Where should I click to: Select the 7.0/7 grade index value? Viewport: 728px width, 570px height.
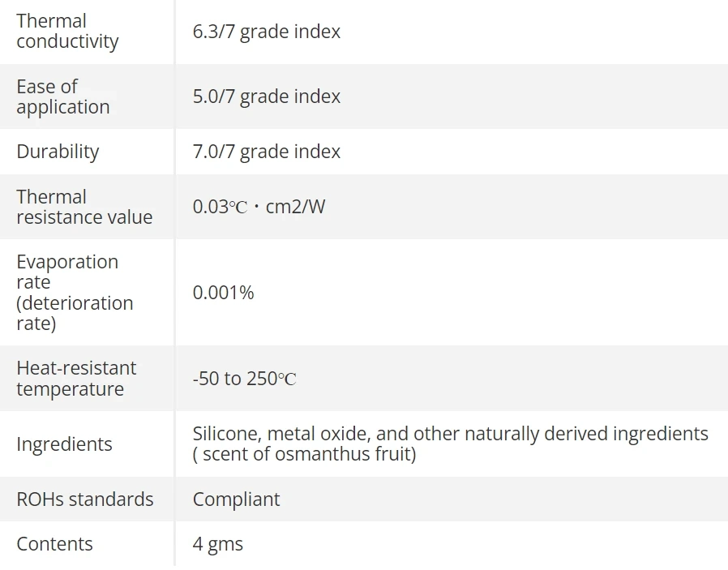click(266, 152)
